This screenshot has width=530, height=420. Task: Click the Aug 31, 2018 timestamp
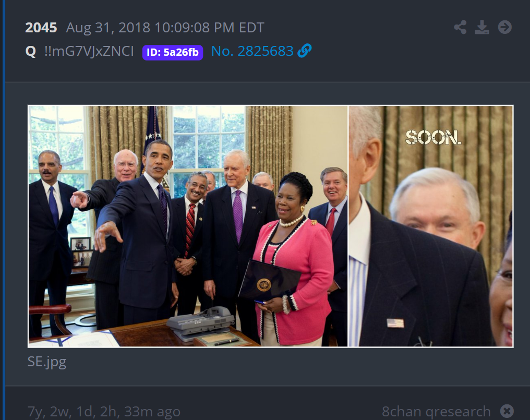point(165,28)
